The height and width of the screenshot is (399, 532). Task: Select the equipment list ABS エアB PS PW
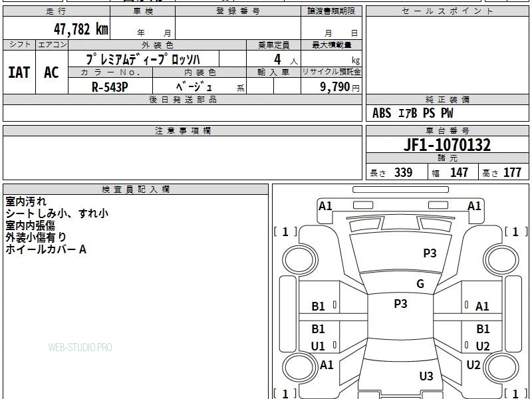(412, 113)
